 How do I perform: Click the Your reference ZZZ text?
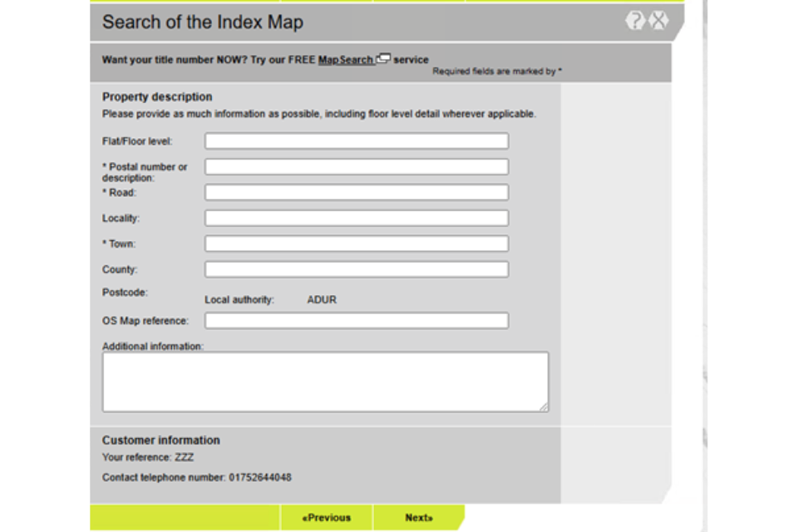[x=148, y=457]
